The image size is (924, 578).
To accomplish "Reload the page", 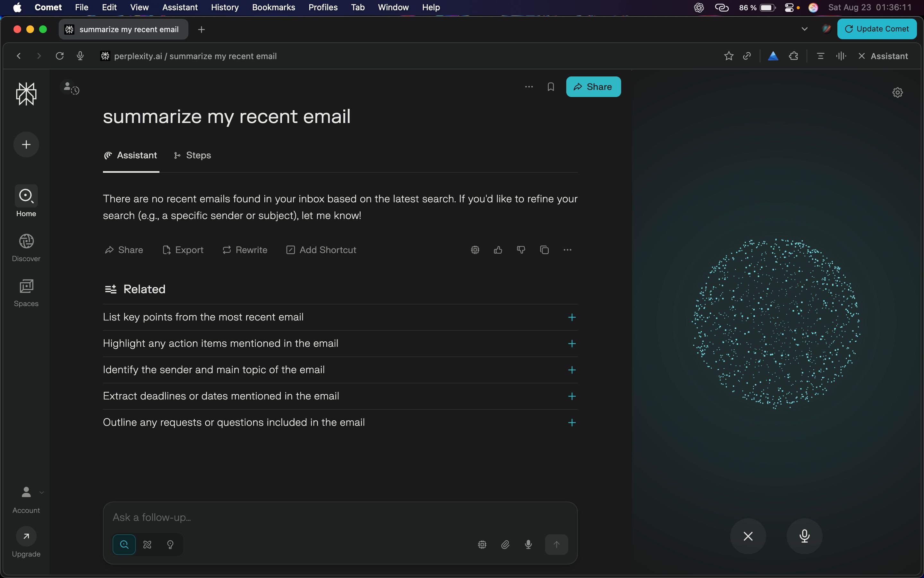I will pos(60,56).
